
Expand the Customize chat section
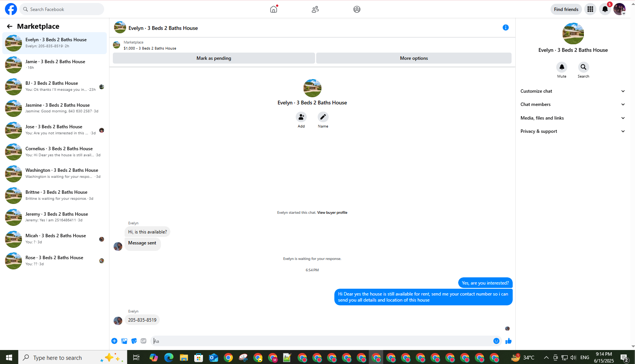click(x=573, y=91)
